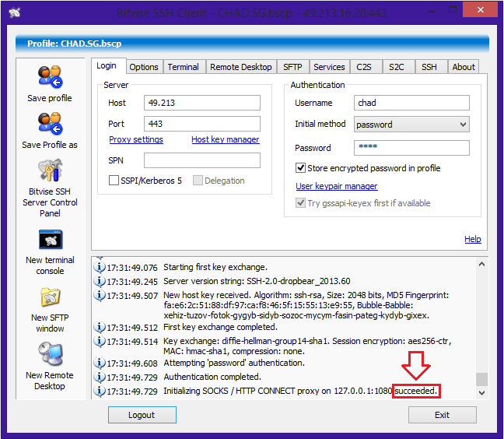504x439 pixels.
Task: Click the Logout button
Action: [x=142, y=415]
